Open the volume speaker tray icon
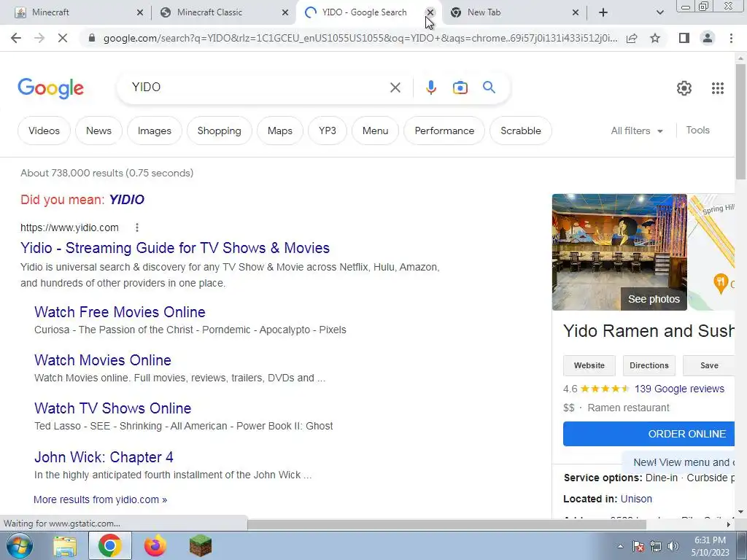 [673, 546]
